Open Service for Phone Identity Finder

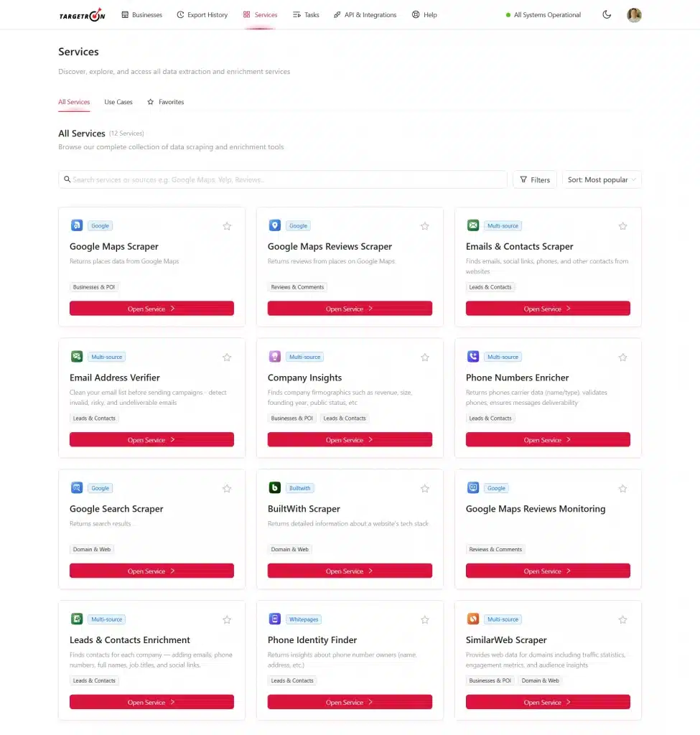[x=350, y=702]
